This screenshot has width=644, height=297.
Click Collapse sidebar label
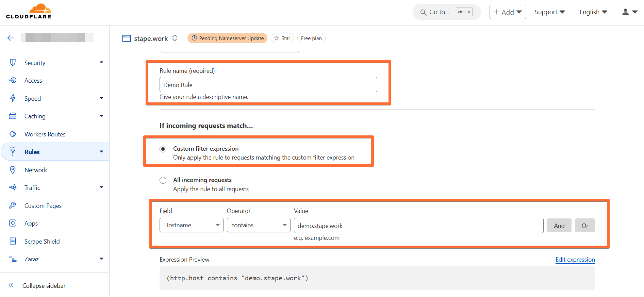[44, 286]
